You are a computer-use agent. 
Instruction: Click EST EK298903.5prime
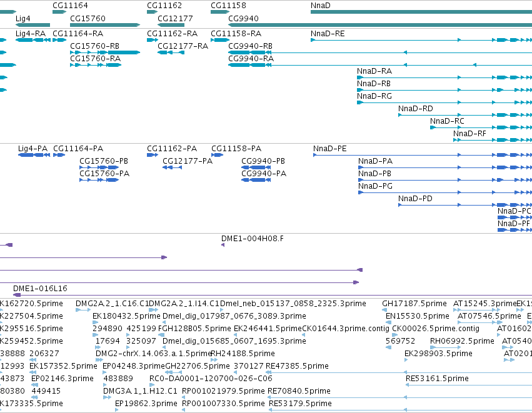click(x=406, y=360)
